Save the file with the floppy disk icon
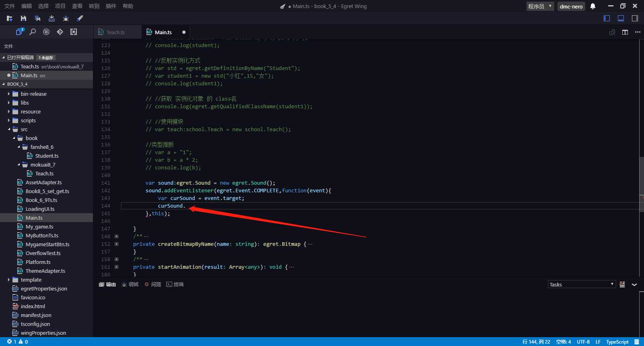 point(23,19)
